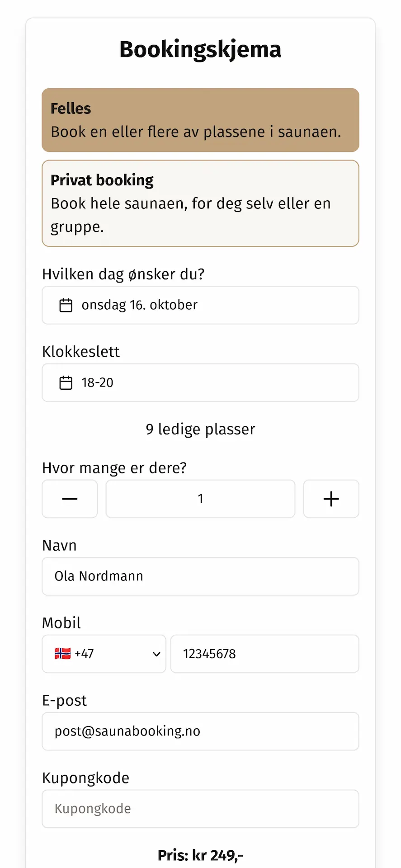Click the 9 ledige plasser text
This screenshot has height=868, width=401.
(200, 429)
